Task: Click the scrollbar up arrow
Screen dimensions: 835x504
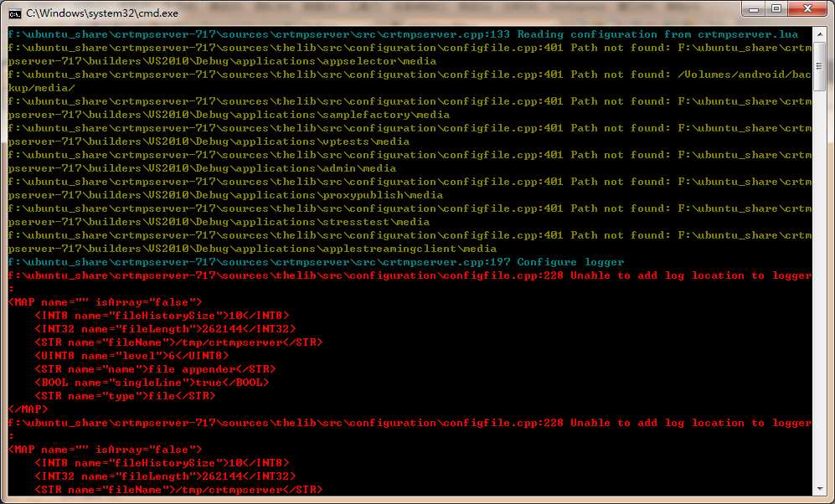Action: (819, 34)
